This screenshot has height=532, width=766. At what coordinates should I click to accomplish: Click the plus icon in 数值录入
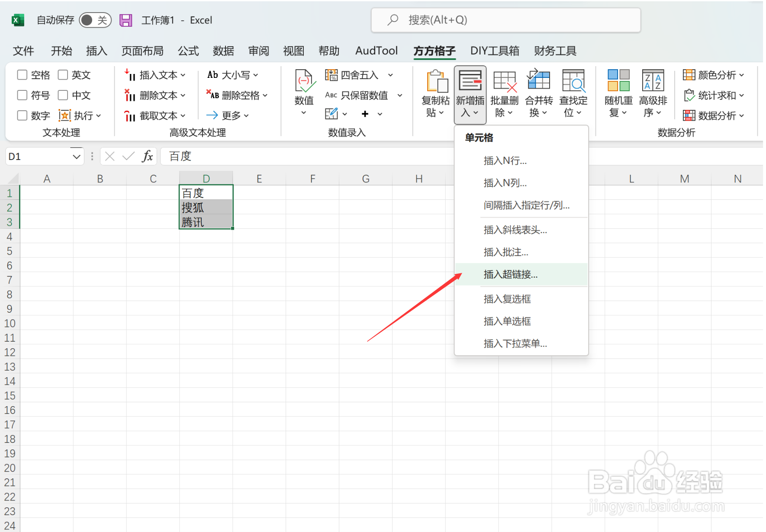click(x=365, y=114)
